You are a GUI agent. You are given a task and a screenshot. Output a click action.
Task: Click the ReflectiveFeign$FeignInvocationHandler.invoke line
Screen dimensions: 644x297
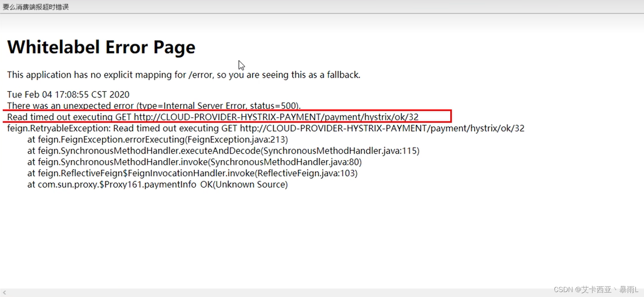click(192, 173)
